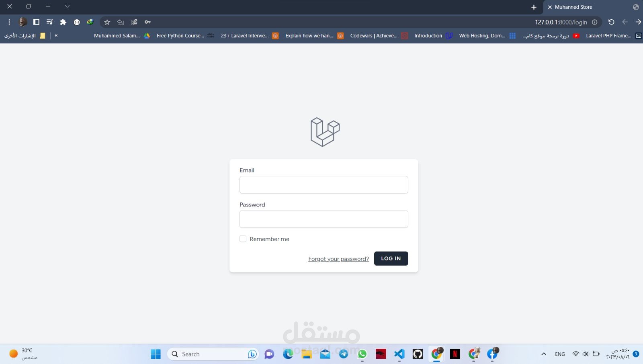Click the Internet Download Manager extension icon
Viewport: 643px width, 364px height.
90,22
